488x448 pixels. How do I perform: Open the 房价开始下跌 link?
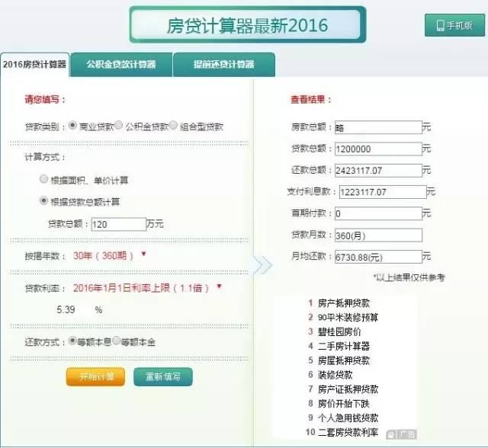tap(344, 404)
